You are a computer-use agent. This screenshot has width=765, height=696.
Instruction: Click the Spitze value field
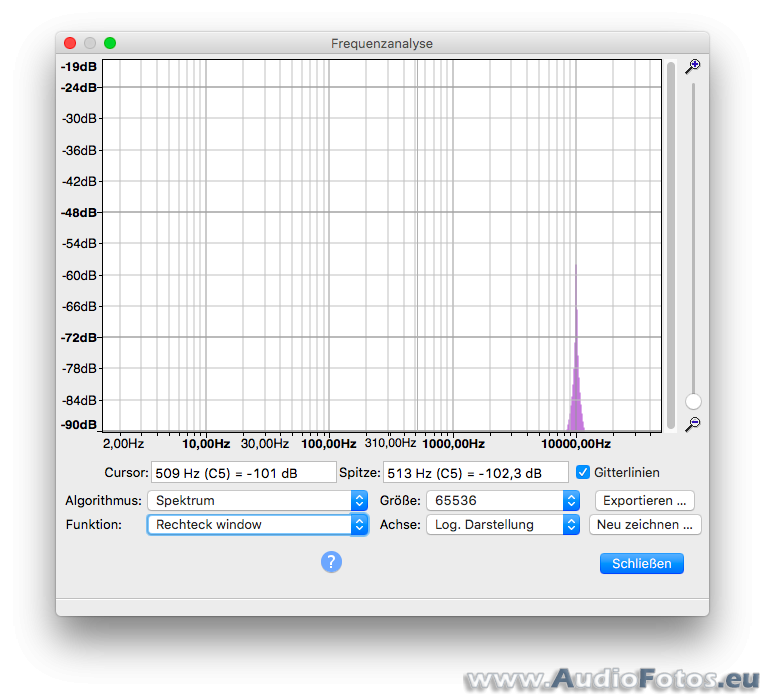476,473
